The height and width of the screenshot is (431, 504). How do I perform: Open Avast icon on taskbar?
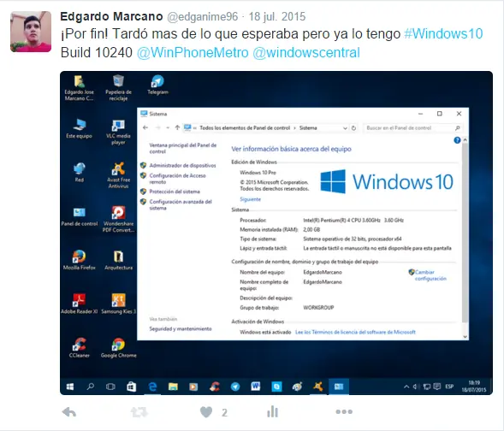point(317,387)
